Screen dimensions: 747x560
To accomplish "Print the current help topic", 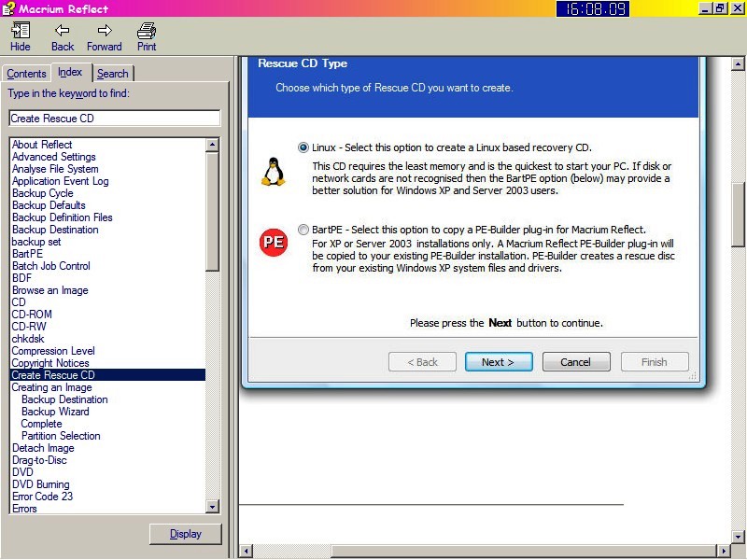I will pyautogui.click(x=147, y=36).
